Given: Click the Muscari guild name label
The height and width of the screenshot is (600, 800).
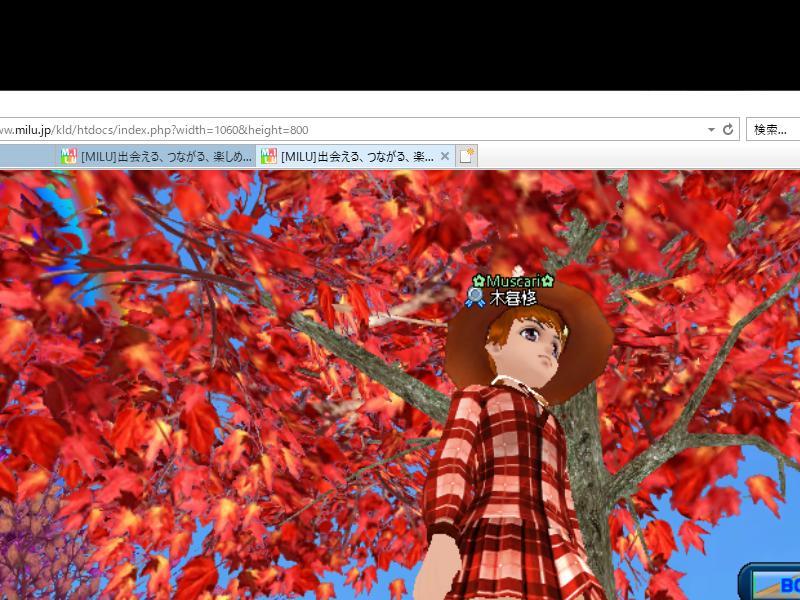Looking at the screenshot, I should coord(513,282).
